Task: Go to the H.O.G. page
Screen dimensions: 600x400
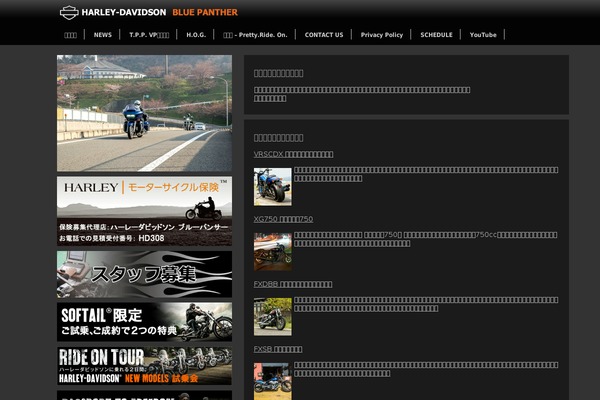Action: [196, 35]
